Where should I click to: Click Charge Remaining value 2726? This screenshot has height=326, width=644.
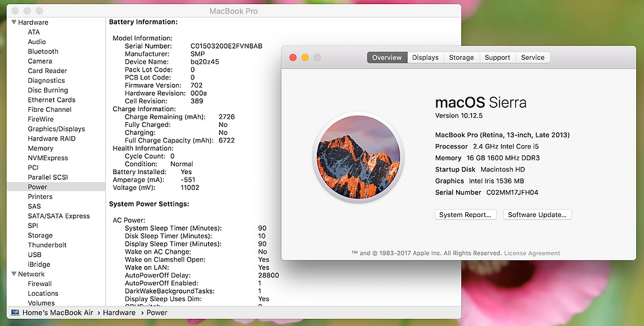(x=227, y=117)
